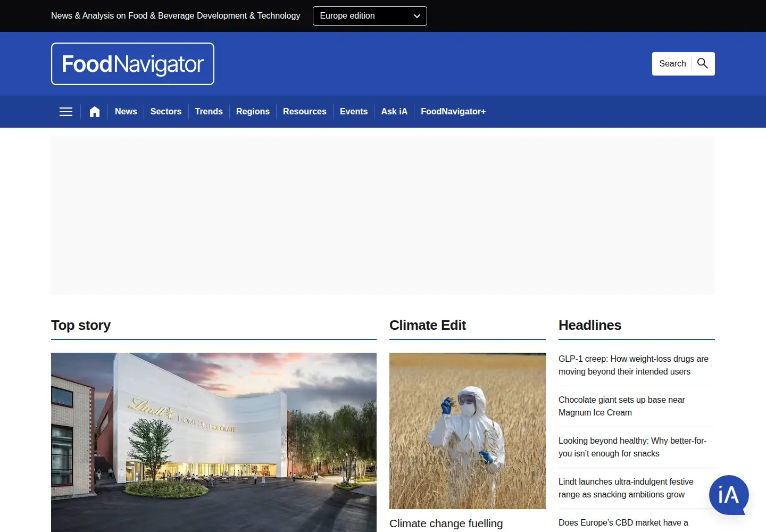The width and height of the screenshot is (766, 532).
Task: Expand the Europe edition dropdown
Action: [x=370, y=16]
